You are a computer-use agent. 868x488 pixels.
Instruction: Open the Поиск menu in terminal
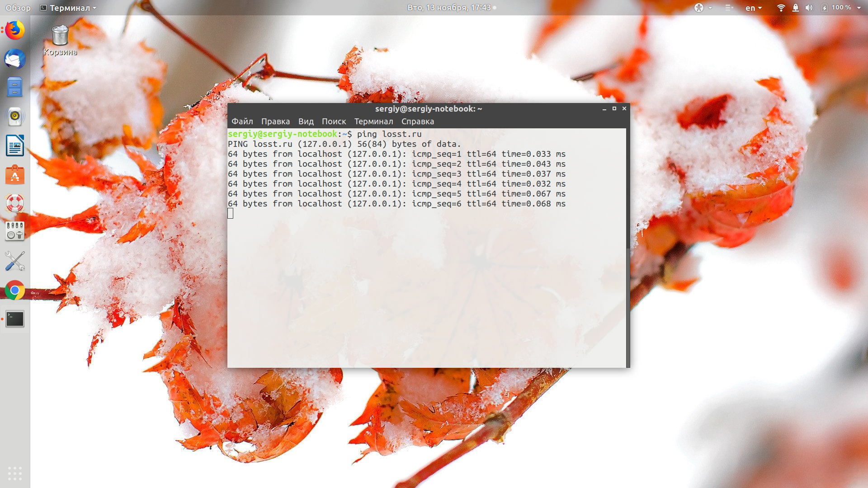334,121
